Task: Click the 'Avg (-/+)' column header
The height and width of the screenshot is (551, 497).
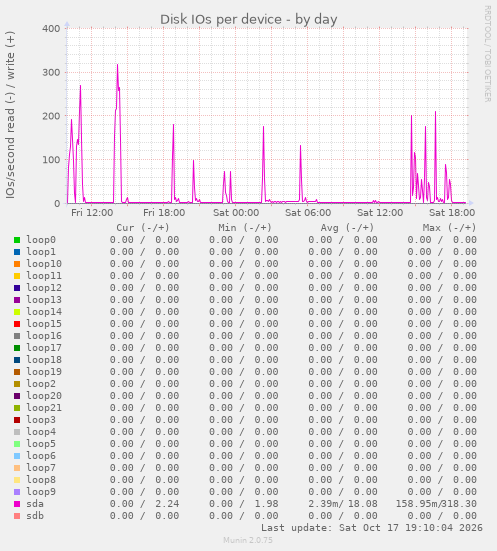Action: tap(347, 228)
